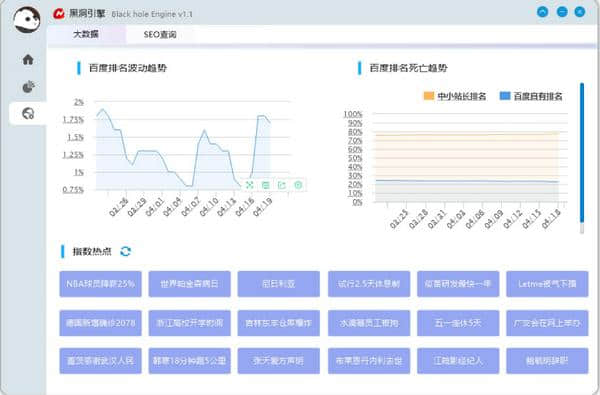Click the circular icon at the chart toolbar's end

pyautogui.click(x=298, y=185)
